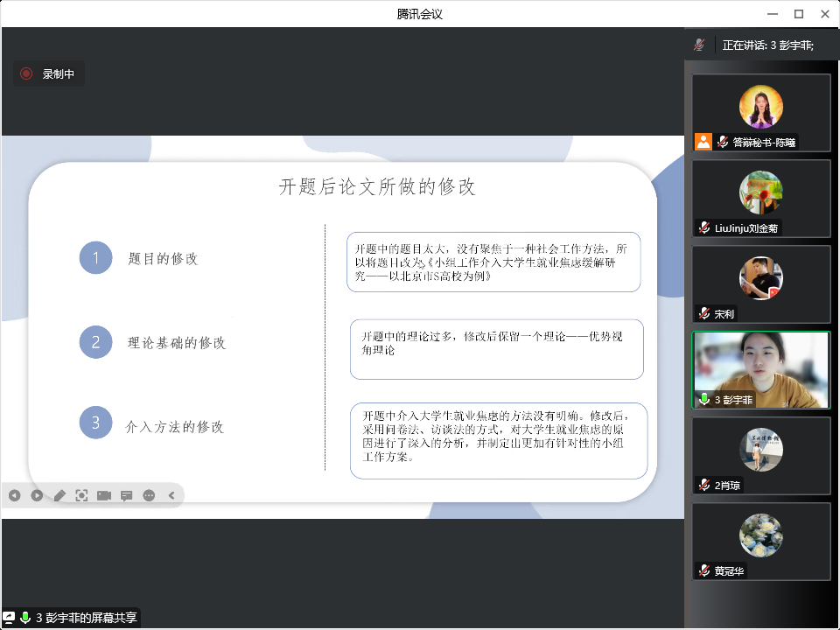Click the slide item number 1 circle
The image size is (840, 630).
(96, 257)
